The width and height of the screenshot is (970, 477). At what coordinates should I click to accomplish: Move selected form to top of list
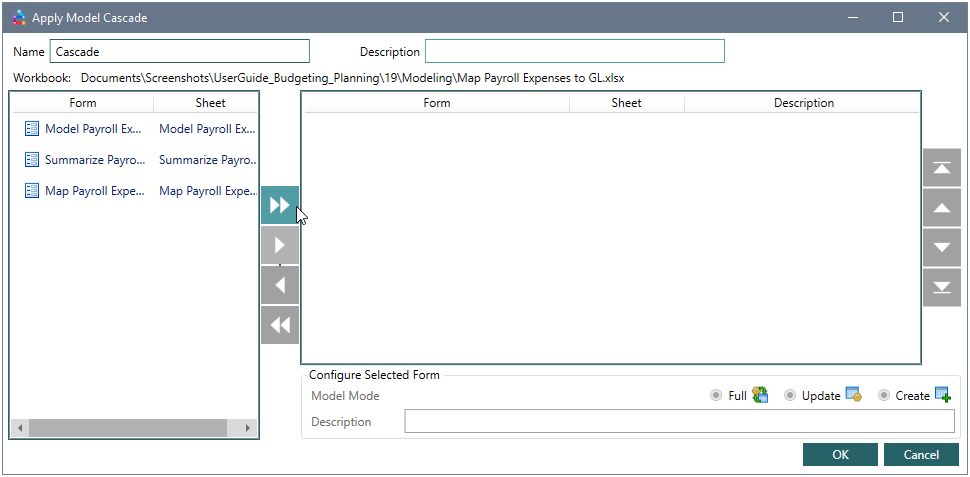tap(941, 168)
